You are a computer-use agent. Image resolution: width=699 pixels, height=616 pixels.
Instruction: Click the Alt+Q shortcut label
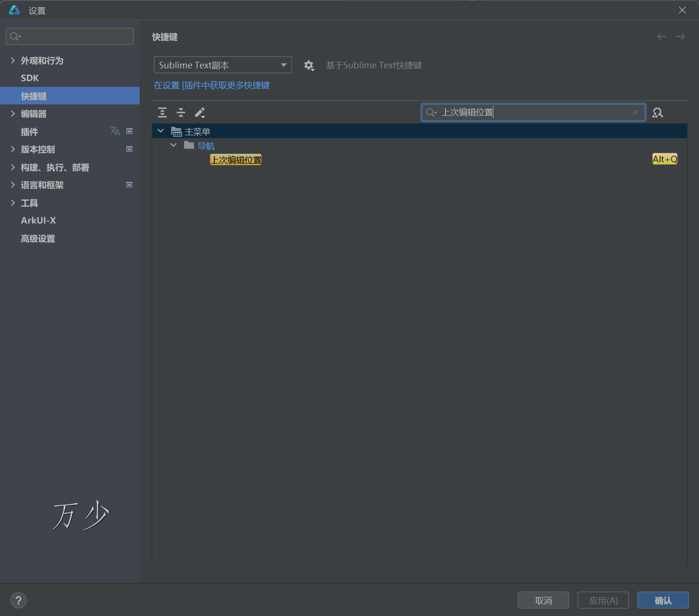(x=665, y=159)
